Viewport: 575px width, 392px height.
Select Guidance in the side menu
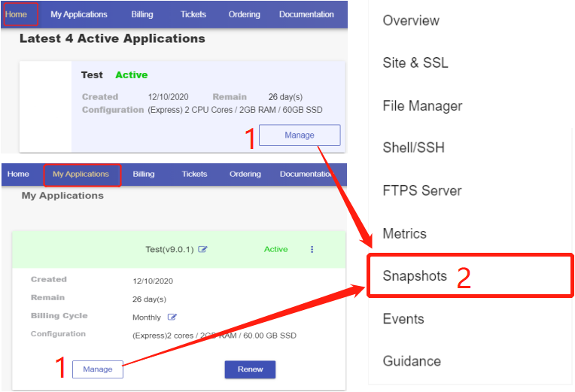(412, 361)
